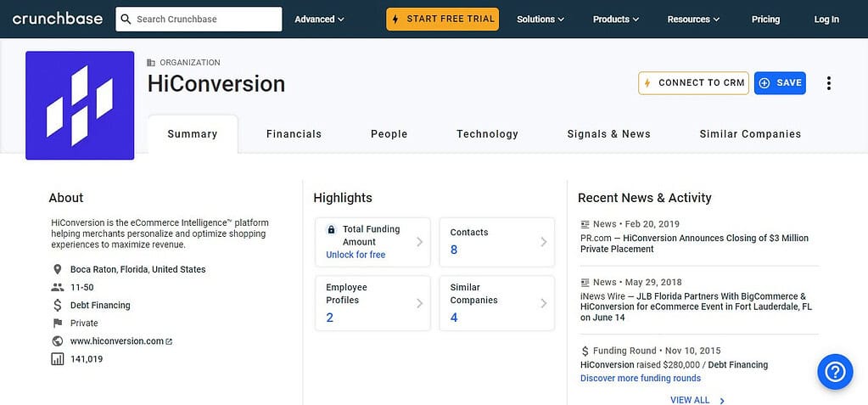Open the blue help question mark button
This screenshot has height=405, width=868.
point(835,372)
